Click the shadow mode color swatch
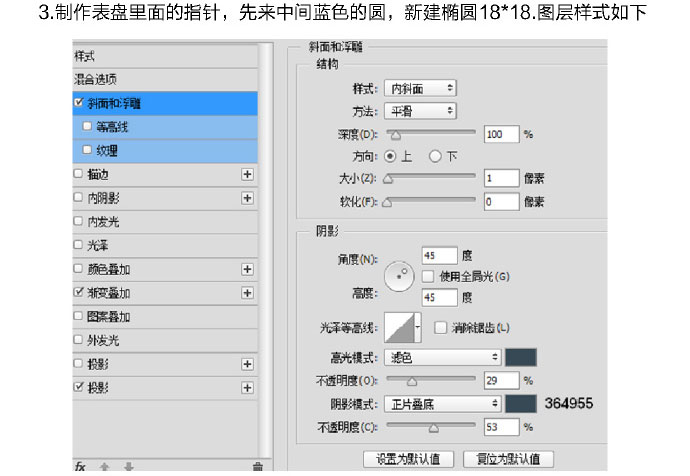Image resolution: width=690 pixels, height=476 pixels. point(521,404)
